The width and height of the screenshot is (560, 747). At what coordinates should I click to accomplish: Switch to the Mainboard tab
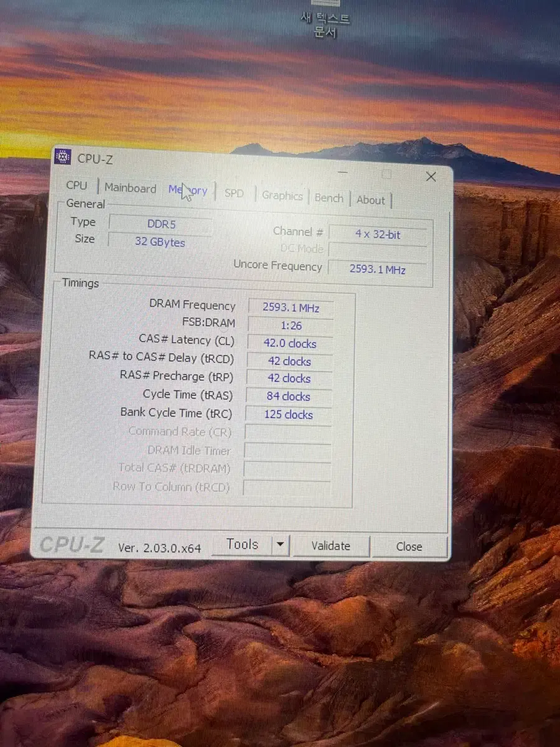click(130, 188)
